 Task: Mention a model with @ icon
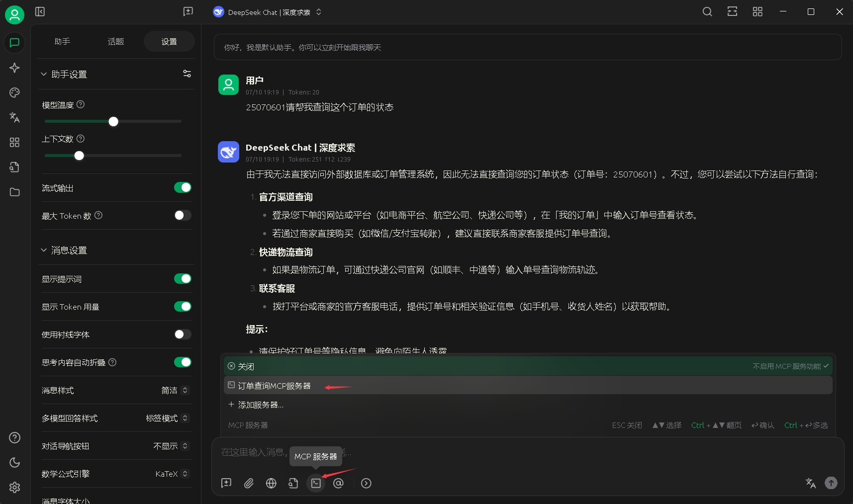338,483
